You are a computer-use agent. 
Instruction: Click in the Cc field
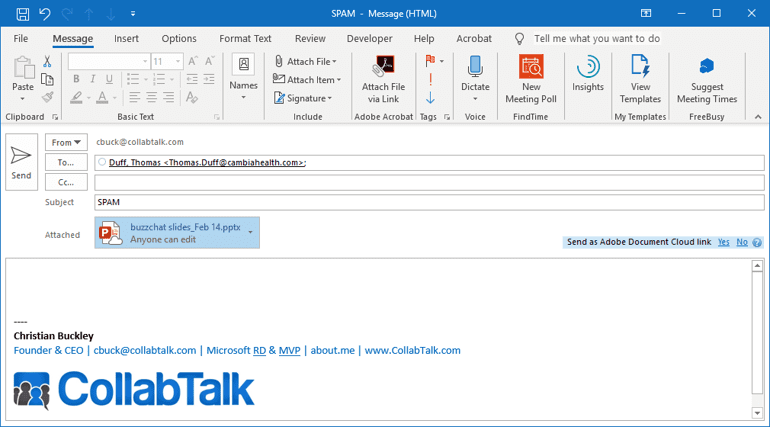tap(429, 183)
